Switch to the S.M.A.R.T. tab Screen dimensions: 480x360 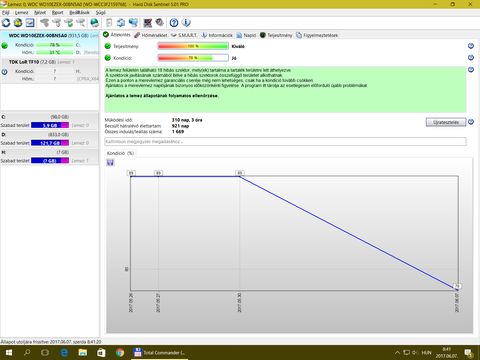point(184,35)
